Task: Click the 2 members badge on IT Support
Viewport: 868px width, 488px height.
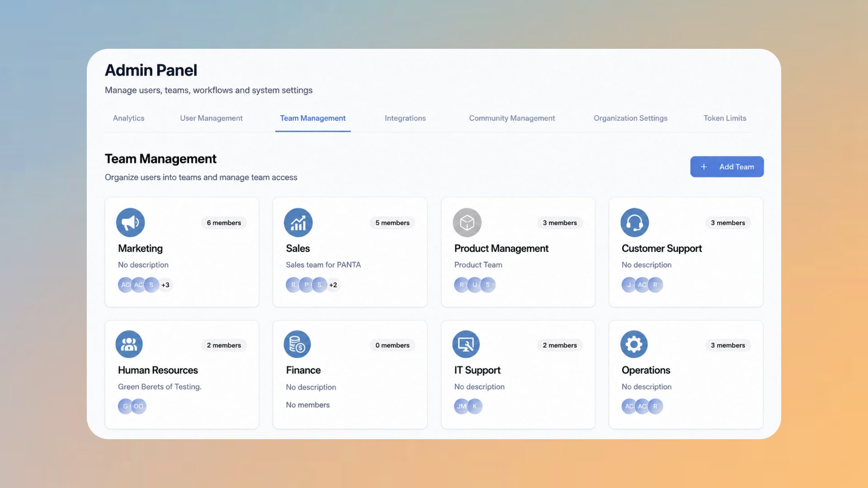Action: pos(560,345)
